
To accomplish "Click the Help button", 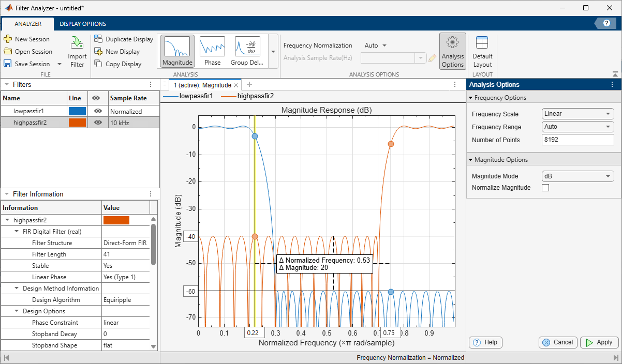I will 485,342.
